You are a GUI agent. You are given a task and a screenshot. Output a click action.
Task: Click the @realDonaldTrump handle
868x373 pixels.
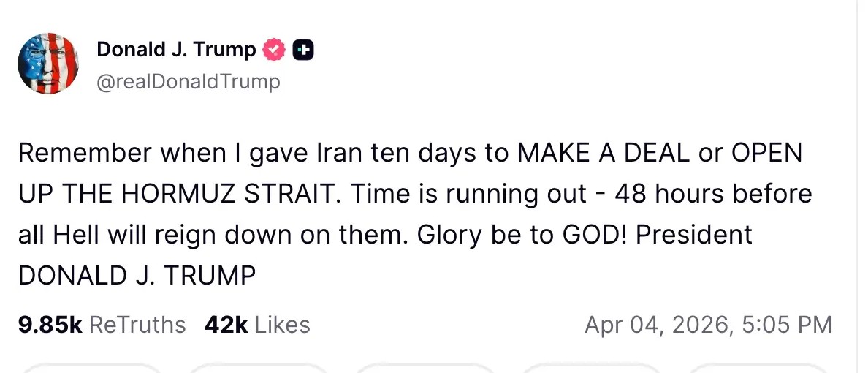[x=188, y=81]
